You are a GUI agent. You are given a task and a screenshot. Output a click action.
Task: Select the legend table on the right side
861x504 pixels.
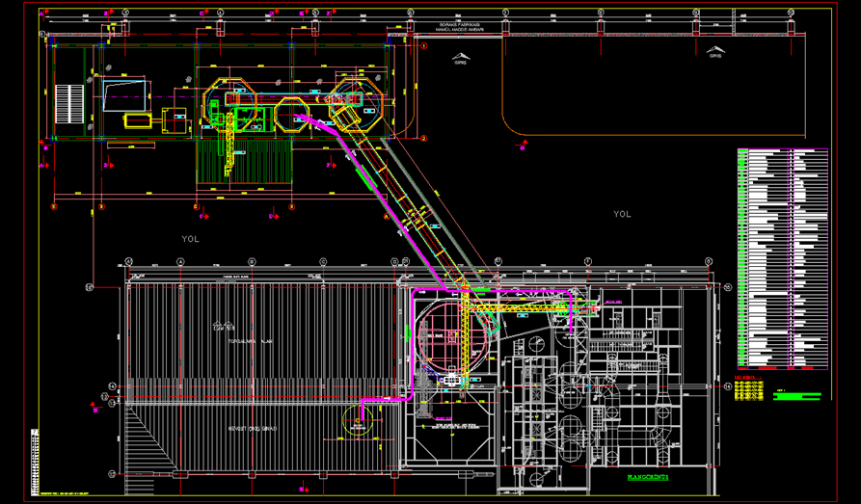pos(781,257)
